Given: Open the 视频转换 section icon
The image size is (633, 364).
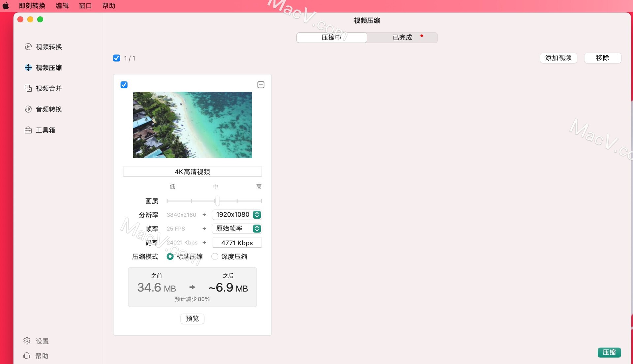Looking at the screenshot, I should tap(28, 47).
